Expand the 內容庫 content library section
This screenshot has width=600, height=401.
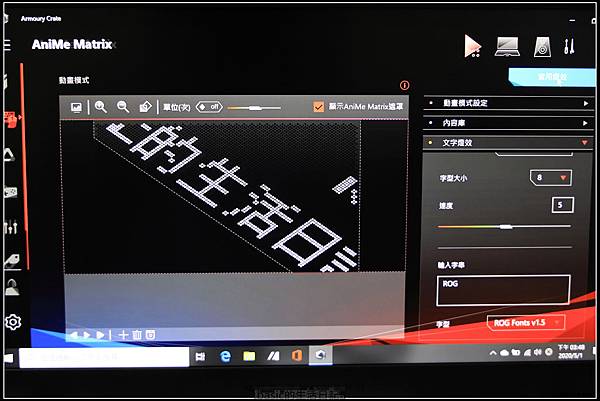pos(507,123)
